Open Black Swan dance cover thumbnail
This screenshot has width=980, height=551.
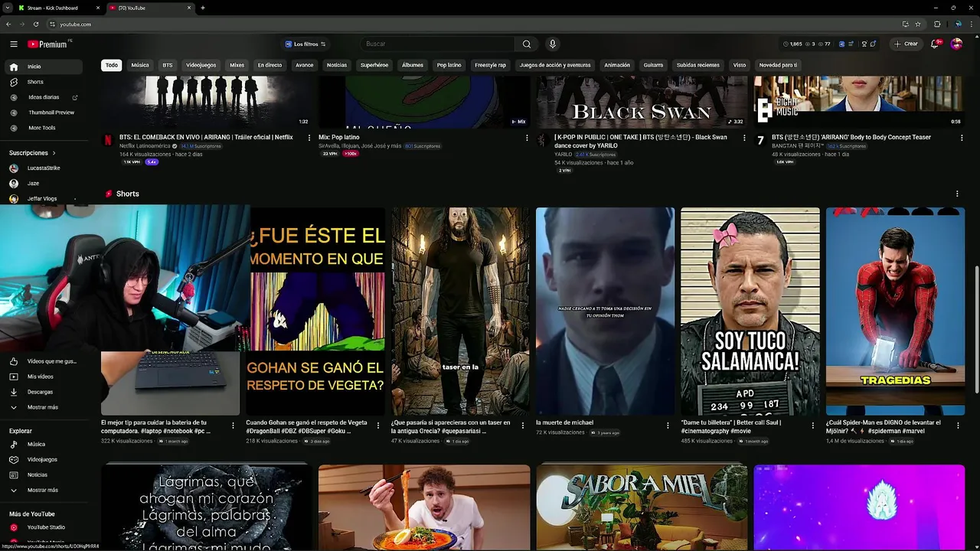click(x=642, y=102)
